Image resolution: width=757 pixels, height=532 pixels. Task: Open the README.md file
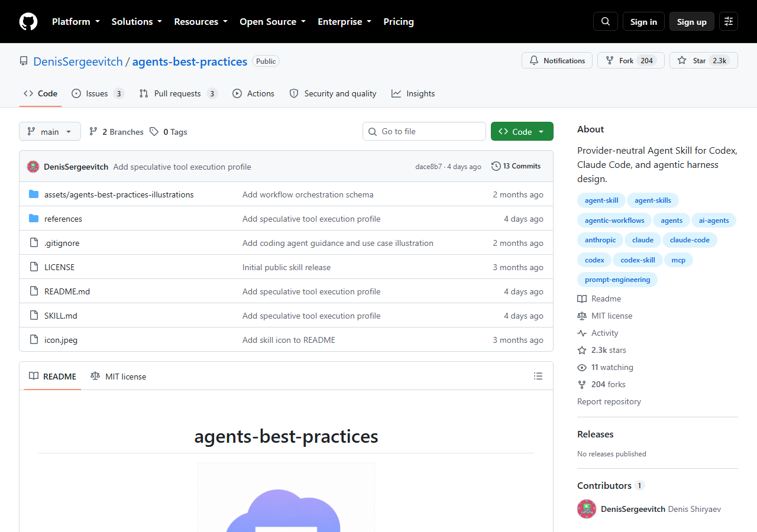(x=67, y=291)
